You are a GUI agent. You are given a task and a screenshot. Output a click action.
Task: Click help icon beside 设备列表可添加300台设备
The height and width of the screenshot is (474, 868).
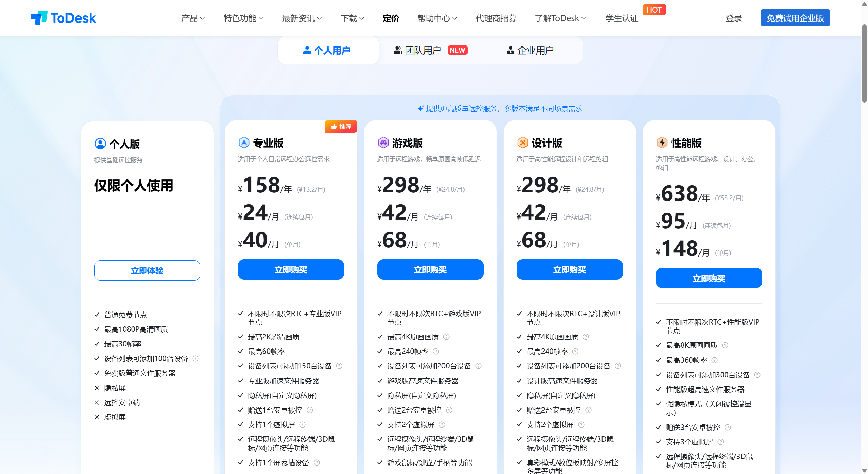[757, 375]
